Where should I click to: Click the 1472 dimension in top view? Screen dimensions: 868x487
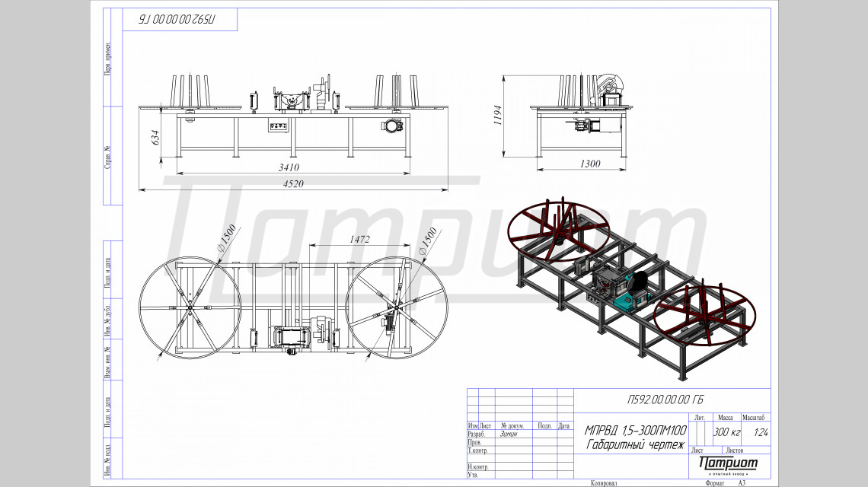coord(359,239)
